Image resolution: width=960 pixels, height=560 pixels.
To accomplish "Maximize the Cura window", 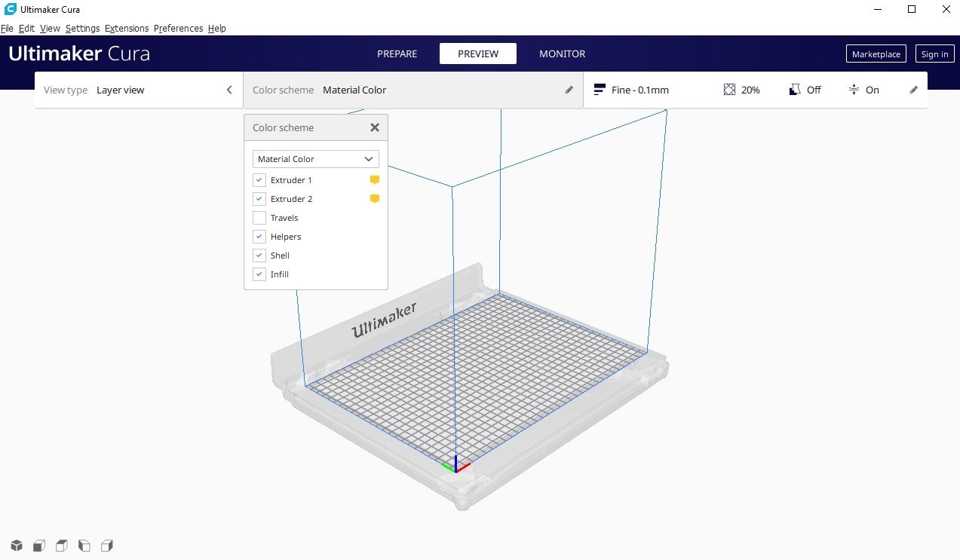I will pos(912,9).
